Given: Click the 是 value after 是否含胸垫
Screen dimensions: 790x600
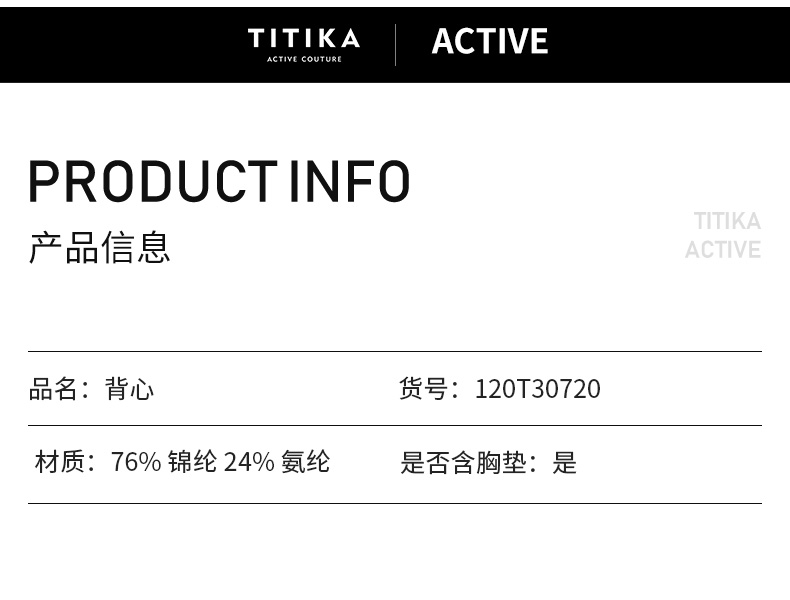Looking at the screenshot, I should pos(565,463).
